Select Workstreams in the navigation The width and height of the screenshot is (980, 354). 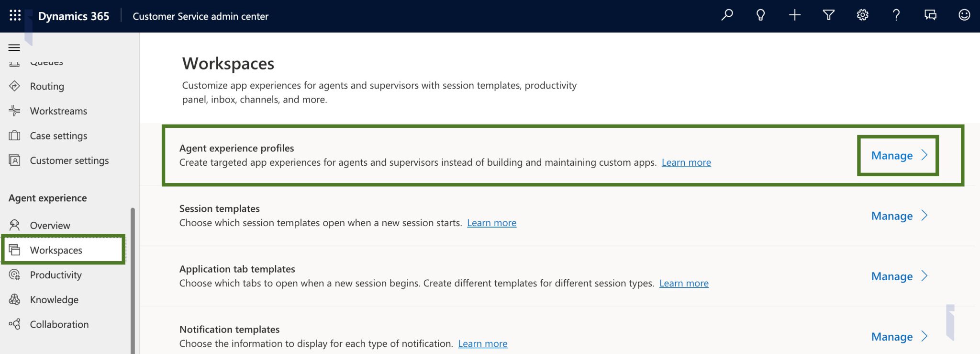click(58, 111)
